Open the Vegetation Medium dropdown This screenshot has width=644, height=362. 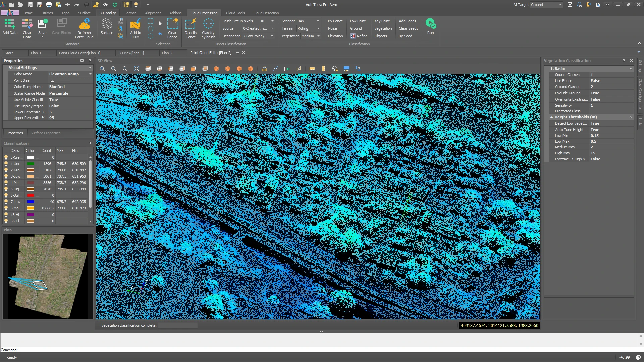point(318,36)
